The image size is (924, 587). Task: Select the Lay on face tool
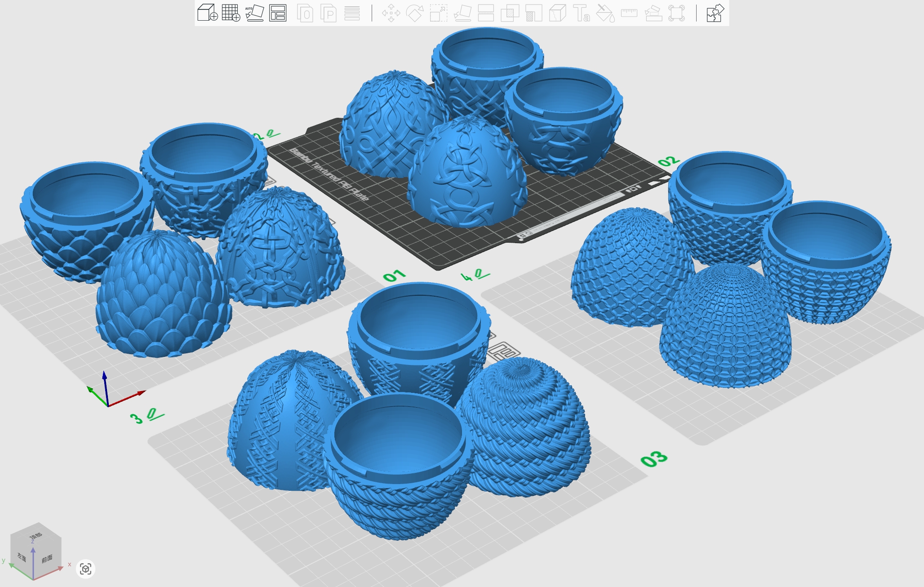pos(462,13)
